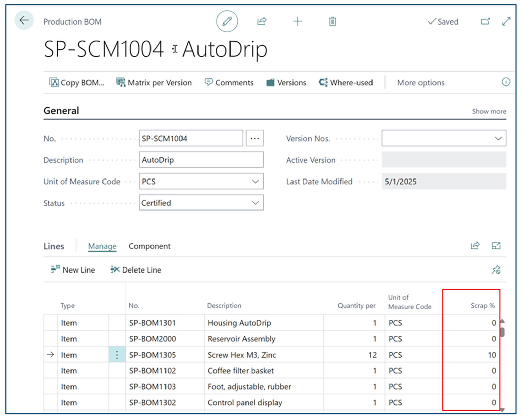Click the trash icon to delete the BOM

pyautogui.click(x=332, y=21)
